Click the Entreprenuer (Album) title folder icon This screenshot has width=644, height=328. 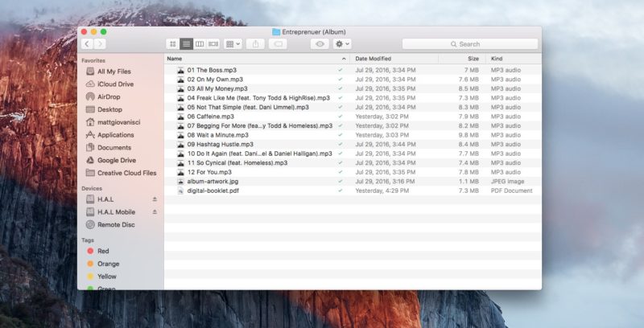[276, 32]
